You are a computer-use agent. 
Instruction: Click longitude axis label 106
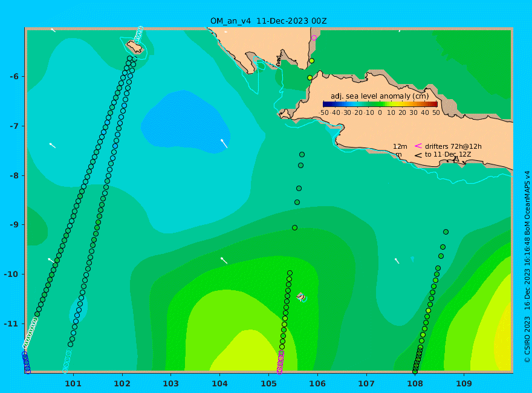coord(317,383)
